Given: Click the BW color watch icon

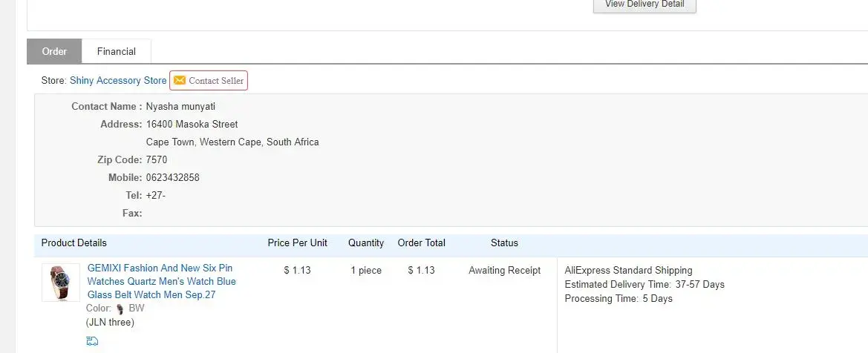Looking at the screenshot, I should (120, 309).
